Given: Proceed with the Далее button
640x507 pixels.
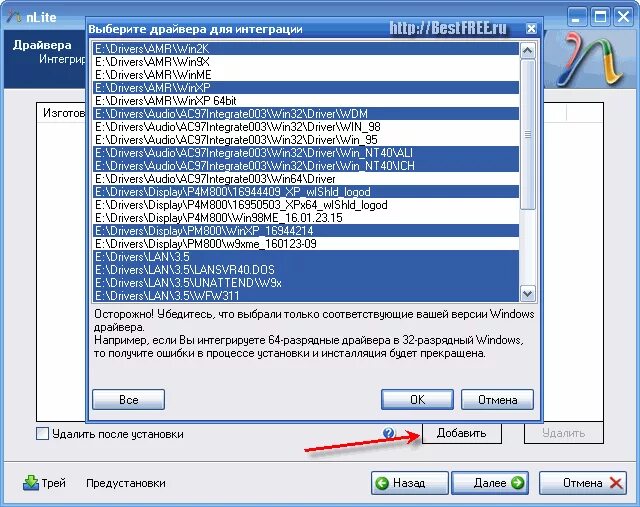Looking at the screenshot, I should pos(490,483).
